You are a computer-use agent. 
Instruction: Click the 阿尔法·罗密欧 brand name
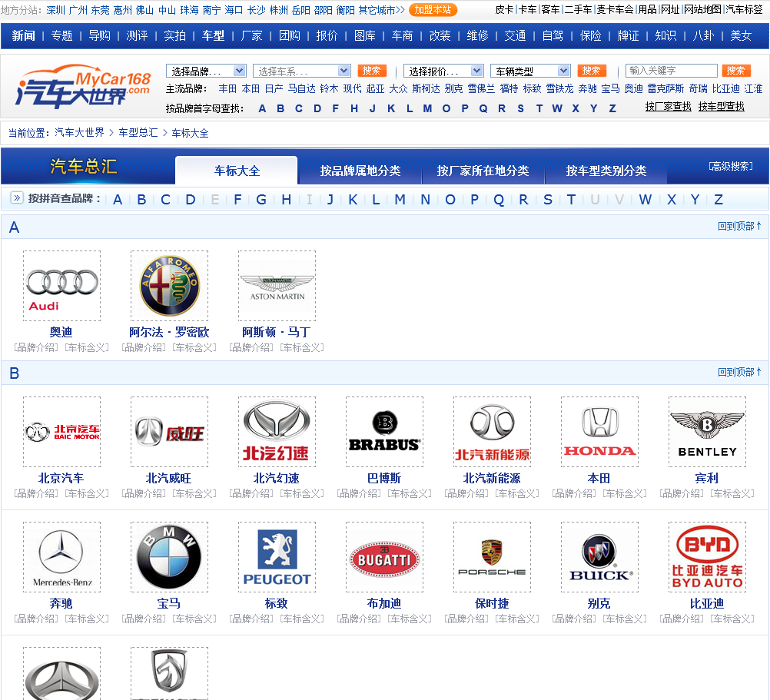(x=169, y=333)
